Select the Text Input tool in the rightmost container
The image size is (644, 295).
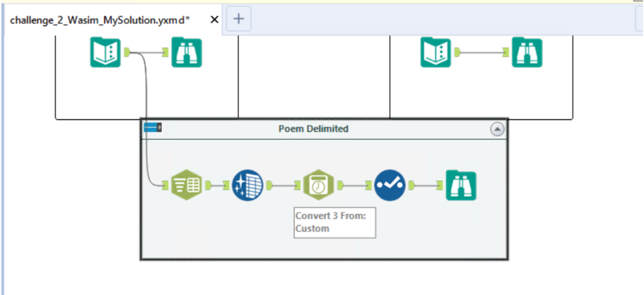pos(436,52)
